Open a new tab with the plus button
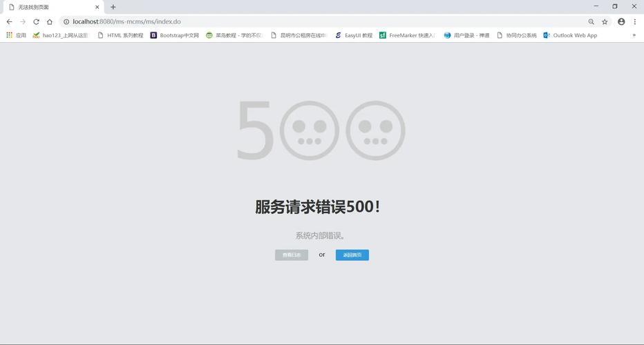The image size is (644, 345). tap(113, 7)
